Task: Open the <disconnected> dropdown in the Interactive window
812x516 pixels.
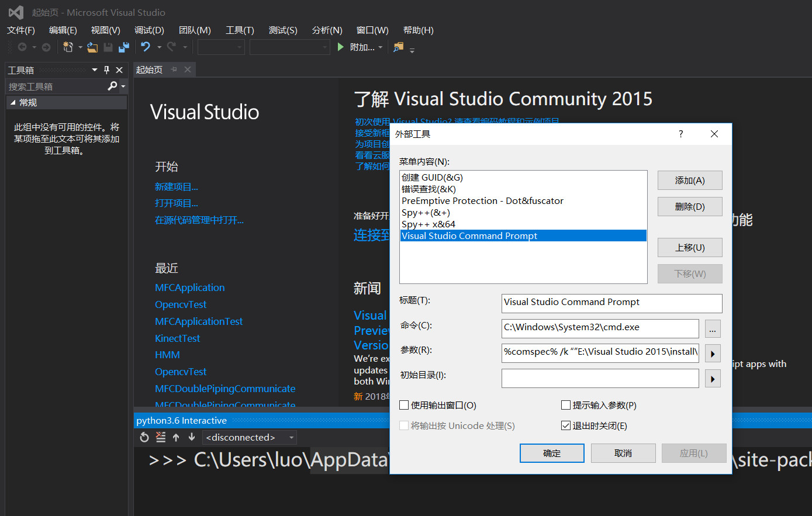Action: pyautogui.click(x=291, y=437)
